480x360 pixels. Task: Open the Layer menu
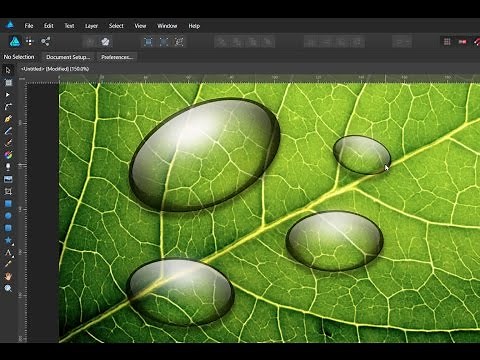(91, 26)
